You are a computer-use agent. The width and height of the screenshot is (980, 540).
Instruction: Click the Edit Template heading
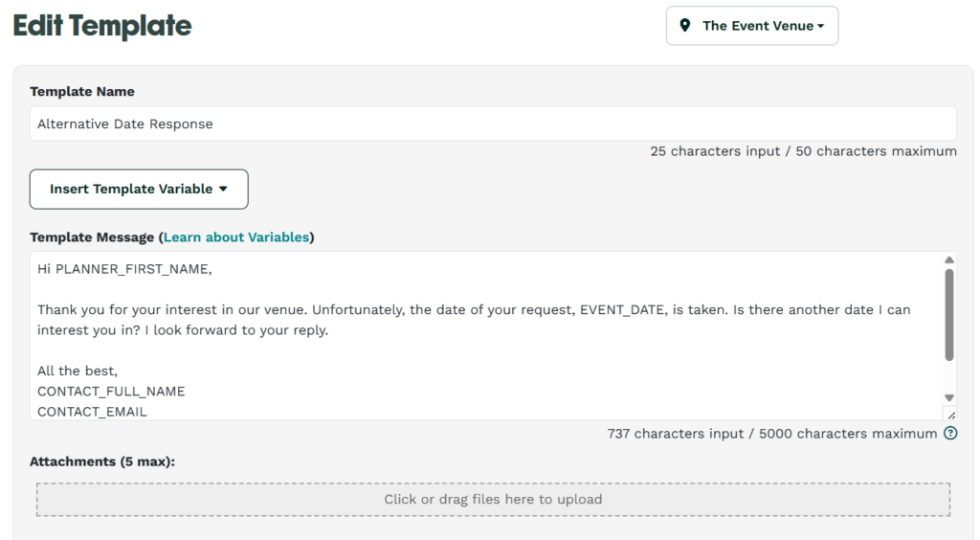[102, 26]
